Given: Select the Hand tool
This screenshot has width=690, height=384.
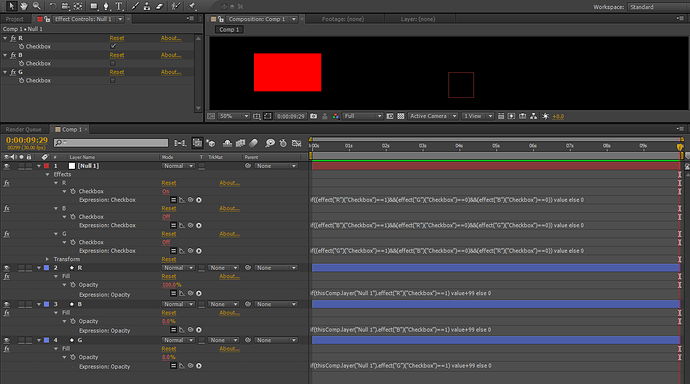Looking at the screenshot, I should 24,6.
